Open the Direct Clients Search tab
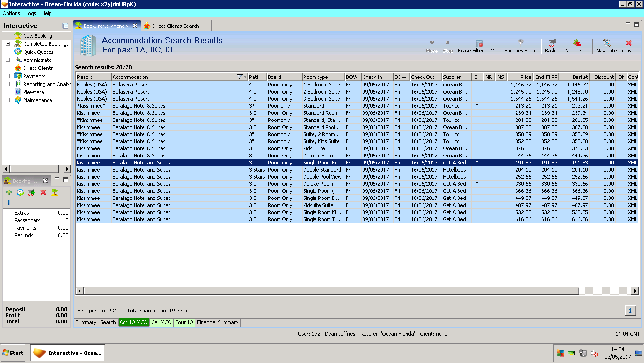The height and width of the screenshot is (363, 644). (x=175, y=26)
